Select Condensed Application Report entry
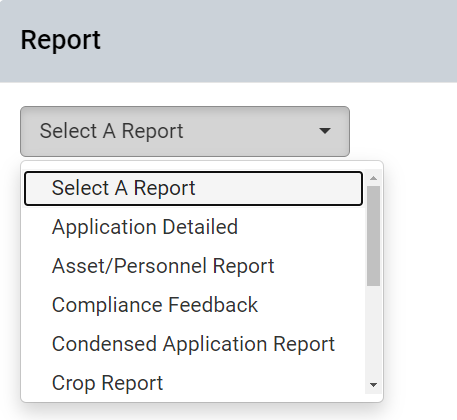 click(193, 344)
